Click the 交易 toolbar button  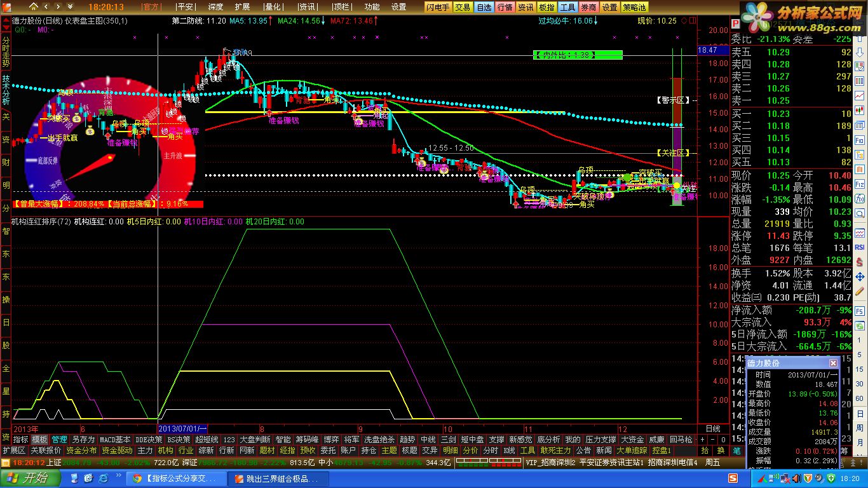463,7
